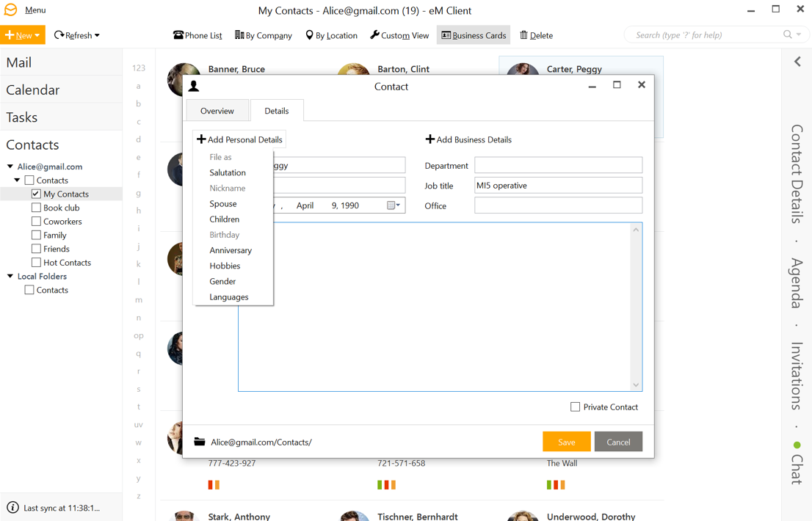This screenshot has width=812, height=521.
Task: Switch to By Company view
Action: click(x=263, y=34)
